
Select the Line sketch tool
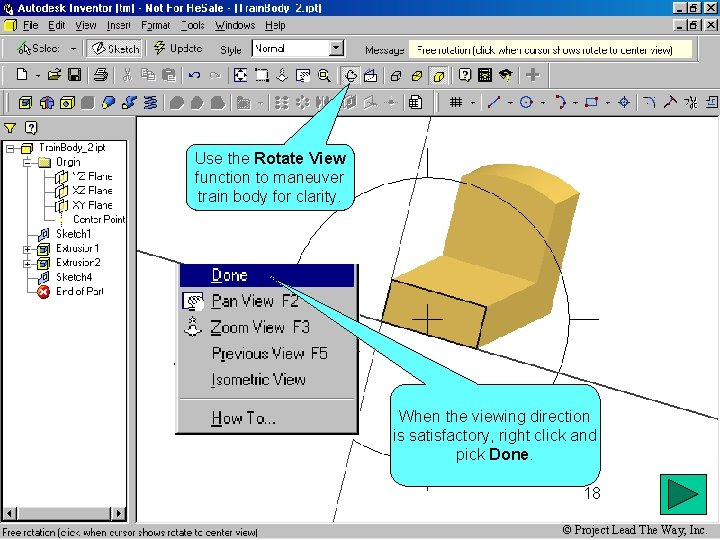(x=494, y=102)
